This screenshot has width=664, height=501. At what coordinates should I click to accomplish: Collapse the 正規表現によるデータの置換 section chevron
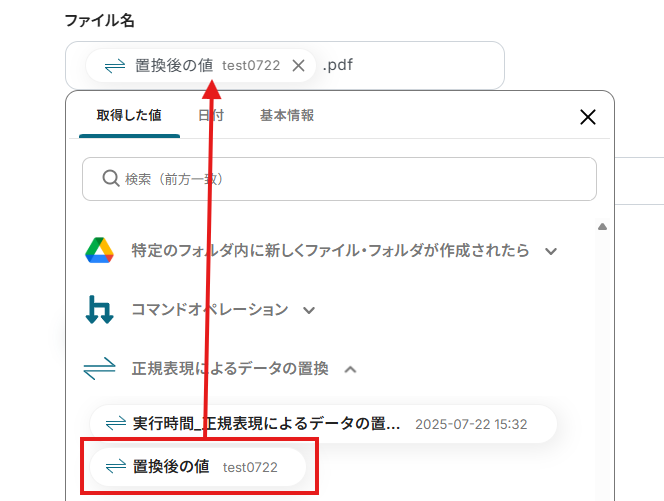350,370
